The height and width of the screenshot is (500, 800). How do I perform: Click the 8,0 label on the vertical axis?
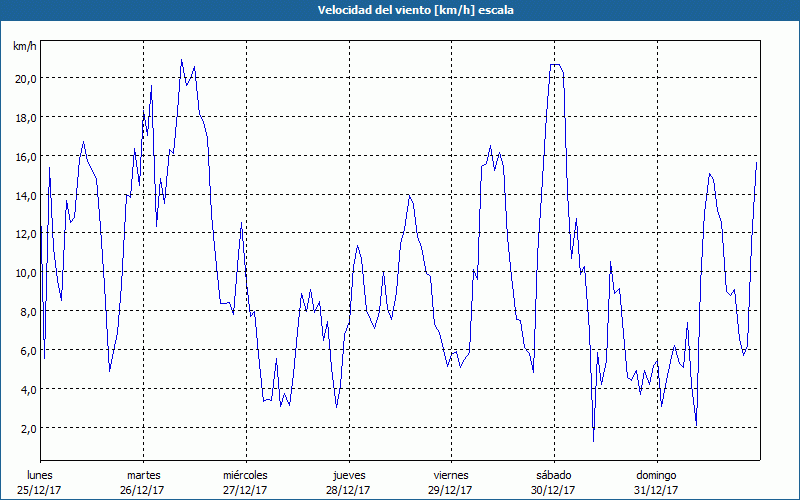[27, 311]
